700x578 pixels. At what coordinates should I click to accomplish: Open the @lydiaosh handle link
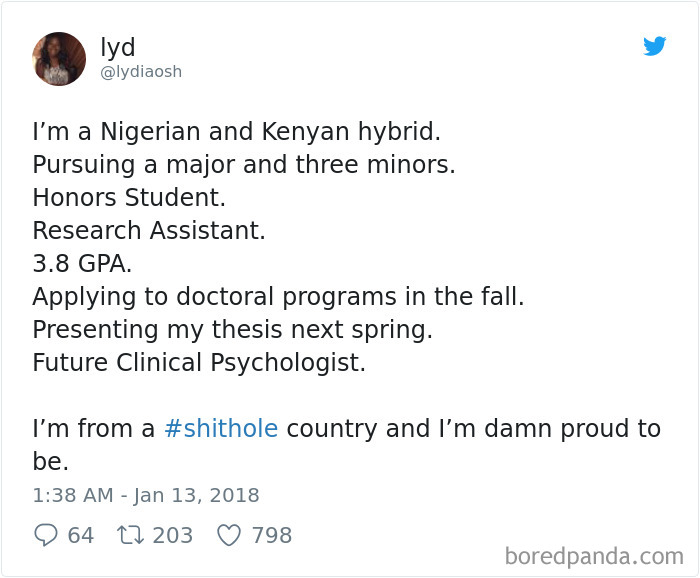(142, 72)
